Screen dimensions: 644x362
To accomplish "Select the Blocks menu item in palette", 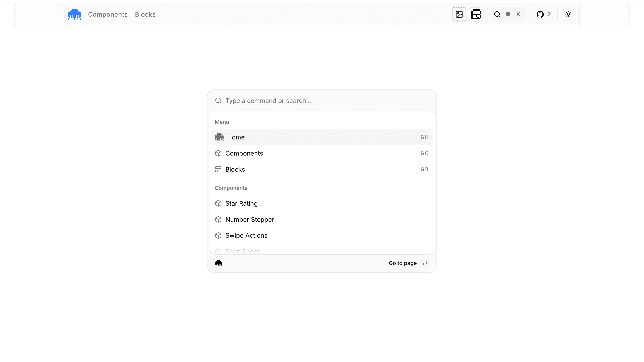I will click(322, 169).
